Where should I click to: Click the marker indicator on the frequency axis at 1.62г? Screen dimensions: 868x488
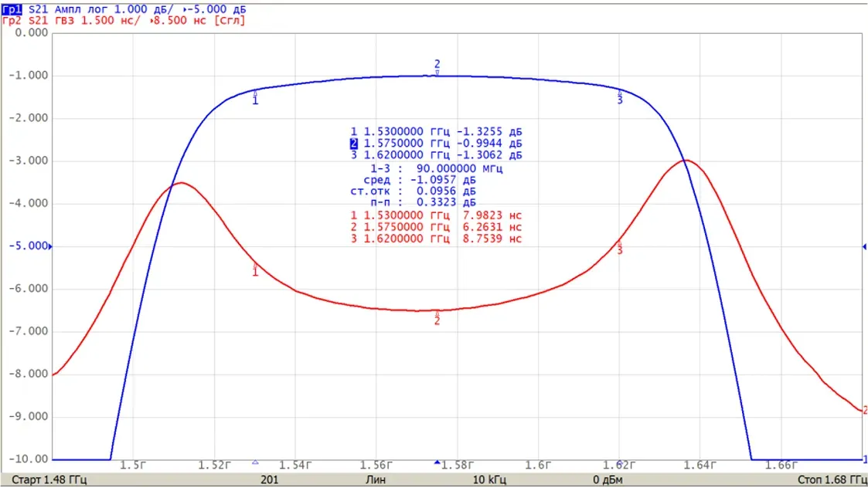tap(620, 463)
